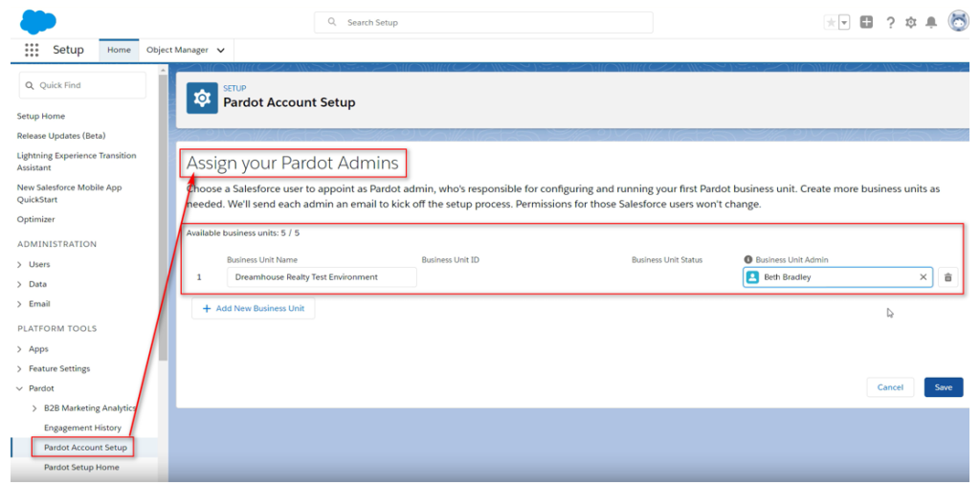The height and width of the screenshot is (483, 980).
Task: Open Engagement History
Action: click(82, 428)
